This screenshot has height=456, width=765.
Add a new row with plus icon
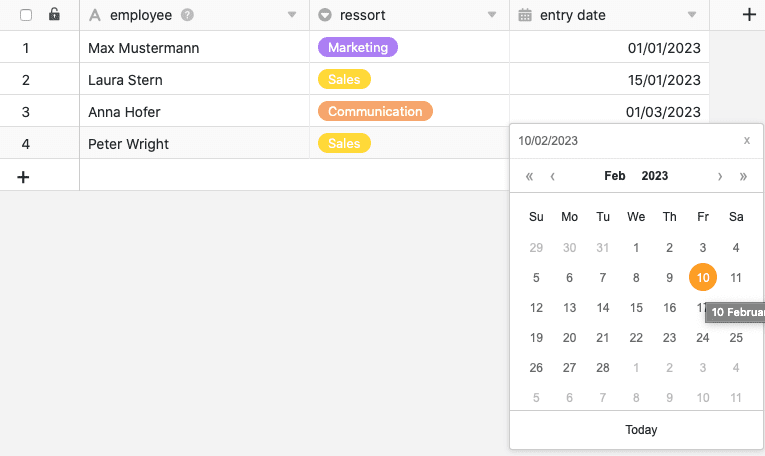click(x=24, y=176)
